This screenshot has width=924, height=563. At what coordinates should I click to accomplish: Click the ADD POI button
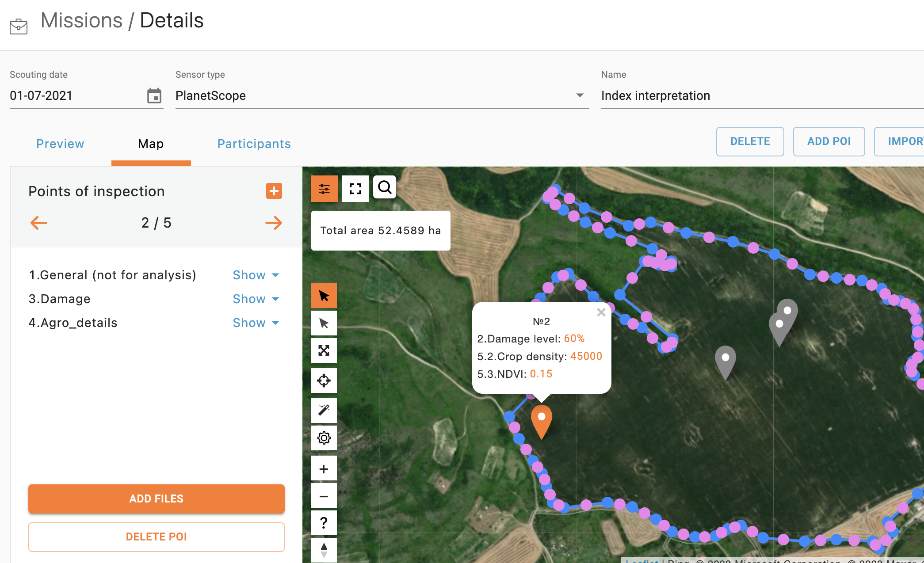829,141
